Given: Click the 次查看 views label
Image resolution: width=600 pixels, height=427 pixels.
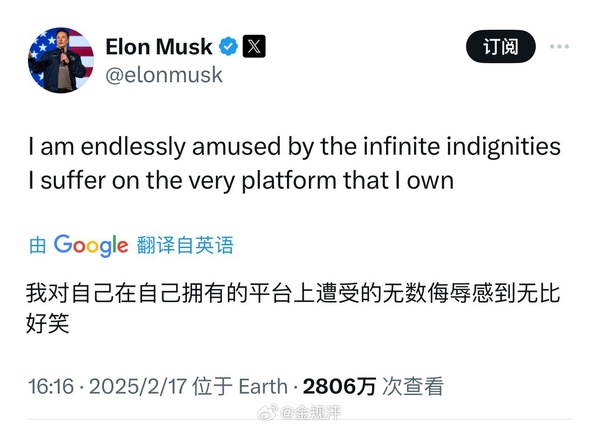Looking at the screenshot, I should point(413,386).
